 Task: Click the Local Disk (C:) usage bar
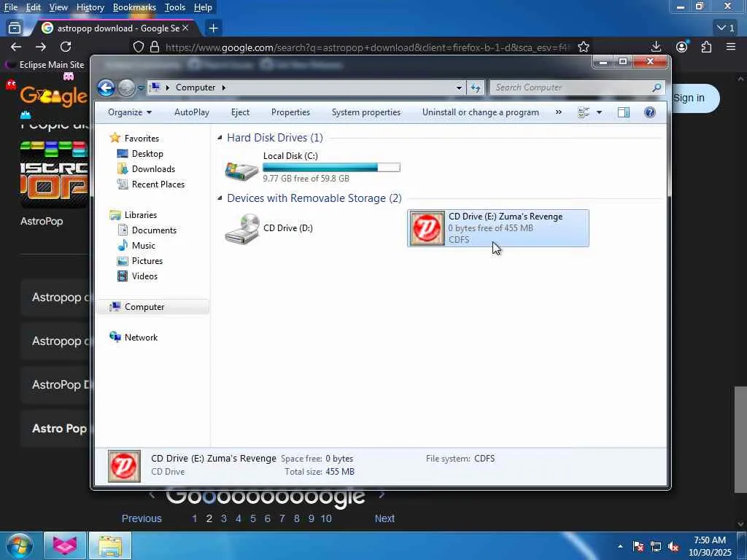point(331,167)
